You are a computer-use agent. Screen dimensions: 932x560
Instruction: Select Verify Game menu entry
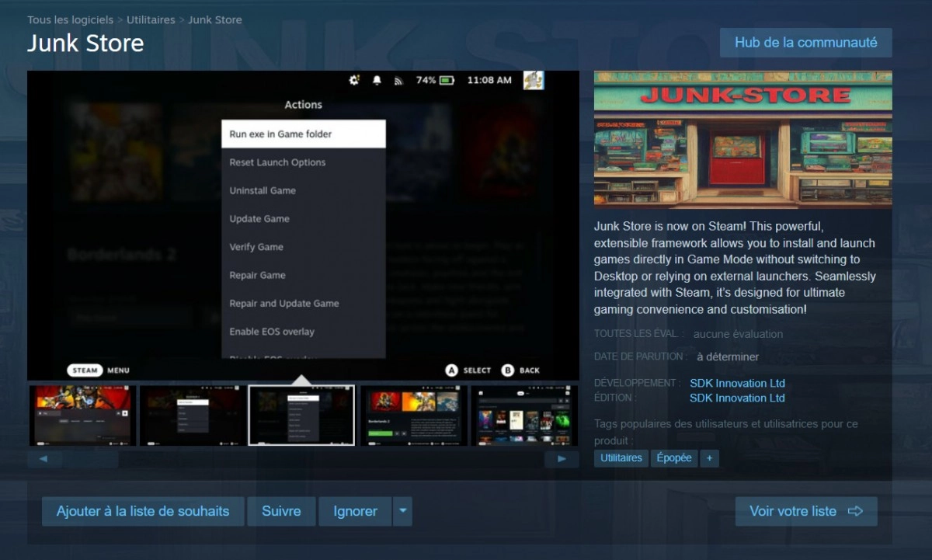coord(304,247)
